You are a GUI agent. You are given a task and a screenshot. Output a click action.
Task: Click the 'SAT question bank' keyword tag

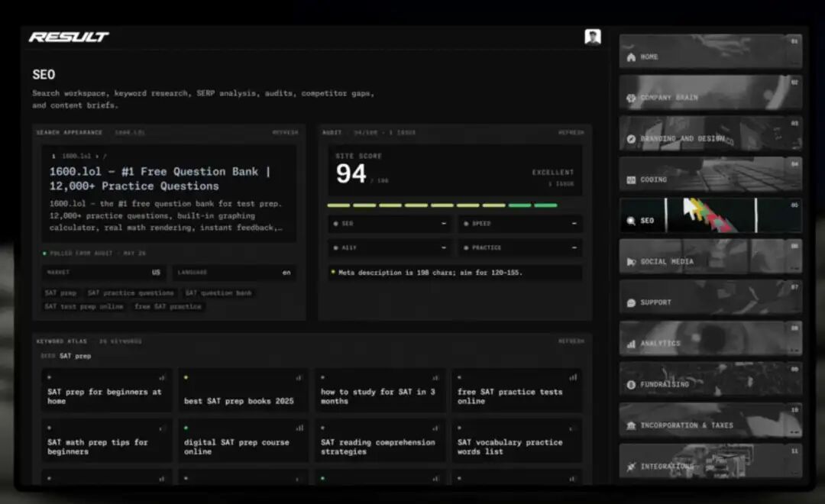point(218,293)
